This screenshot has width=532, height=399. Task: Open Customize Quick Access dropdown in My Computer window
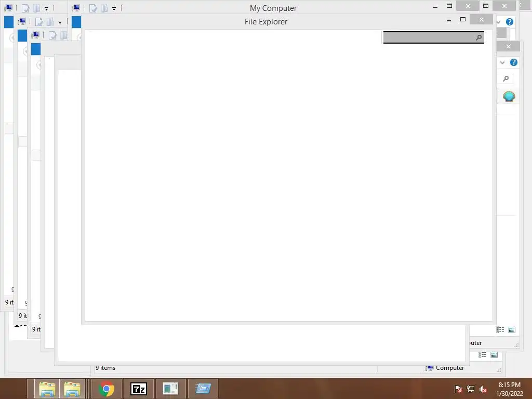click(114, 8)
